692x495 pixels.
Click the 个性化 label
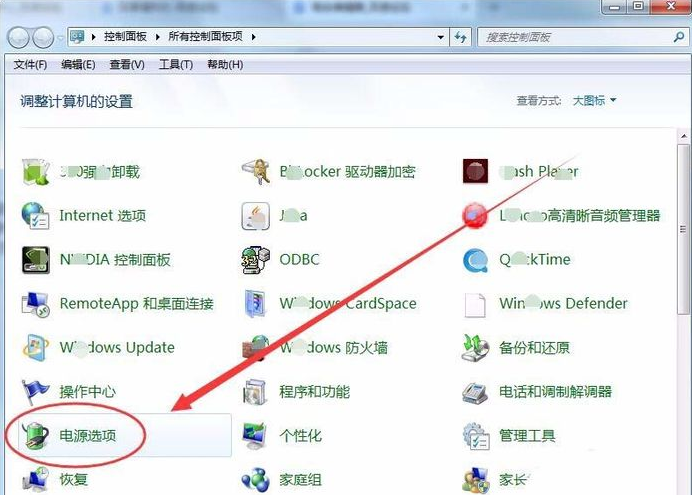point(301,435)
